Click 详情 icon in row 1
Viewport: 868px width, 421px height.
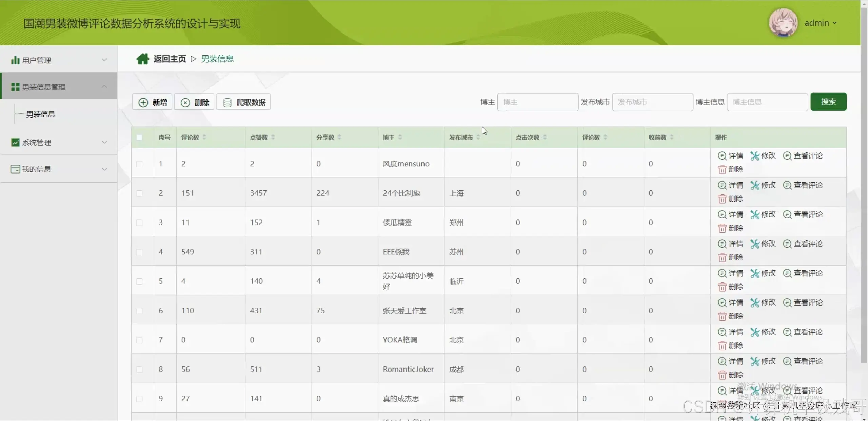pos(722,156)
